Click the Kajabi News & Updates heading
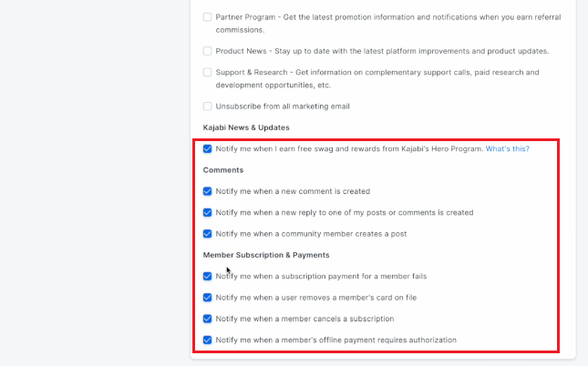588x366 pixels. (x=246, y=127)
